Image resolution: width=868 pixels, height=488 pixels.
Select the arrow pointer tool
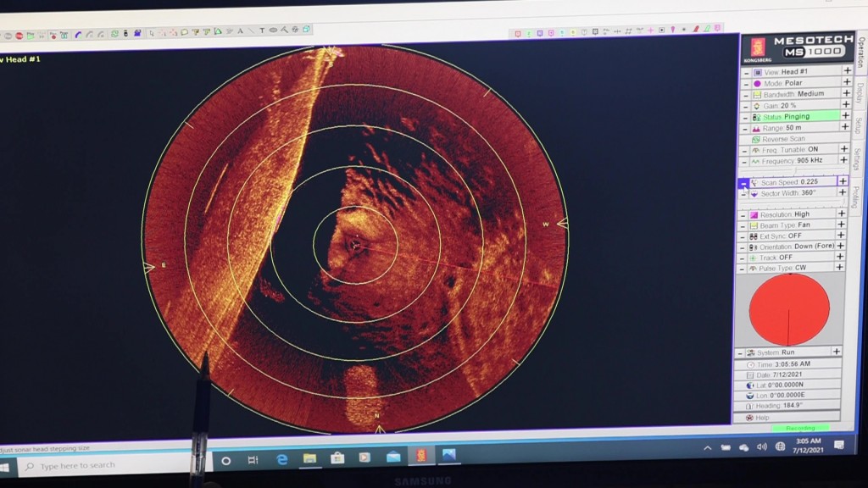coord(151,33)
